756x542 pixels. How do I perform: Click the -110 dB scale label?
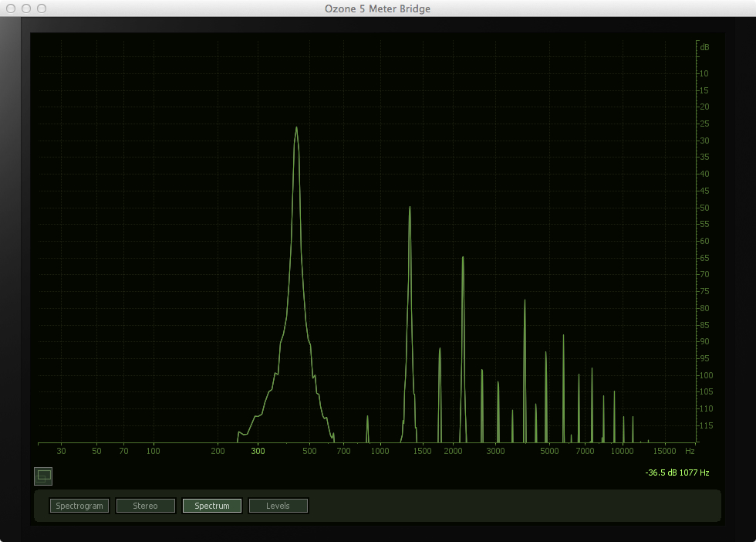point(705,408)
